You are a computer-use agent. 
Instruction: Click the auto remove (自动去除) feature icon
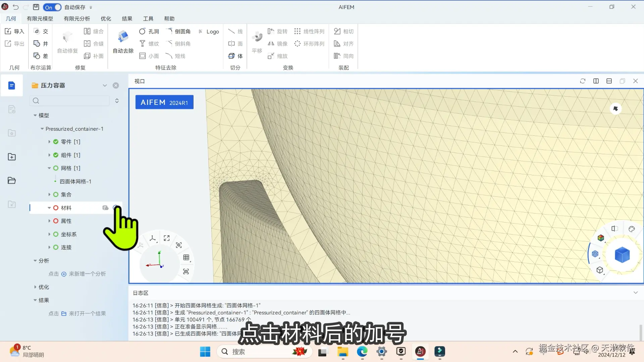[x=123, y=37]
